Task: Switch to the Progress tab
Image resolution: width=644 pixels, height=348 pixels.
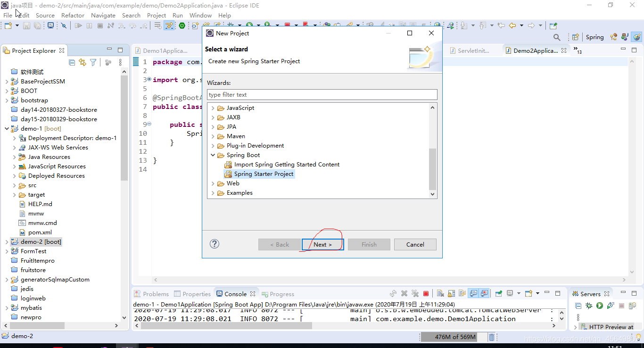Action: coord(278,294)
